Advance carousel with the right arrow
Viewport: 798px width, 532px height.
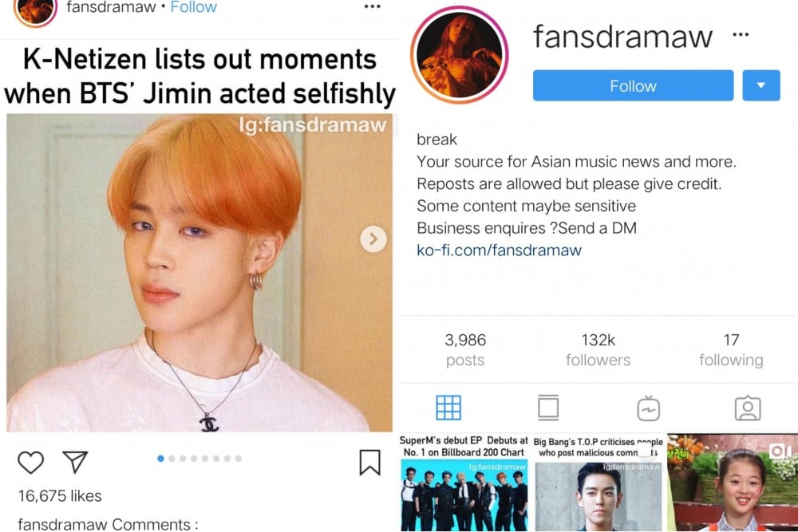[373, 238]
